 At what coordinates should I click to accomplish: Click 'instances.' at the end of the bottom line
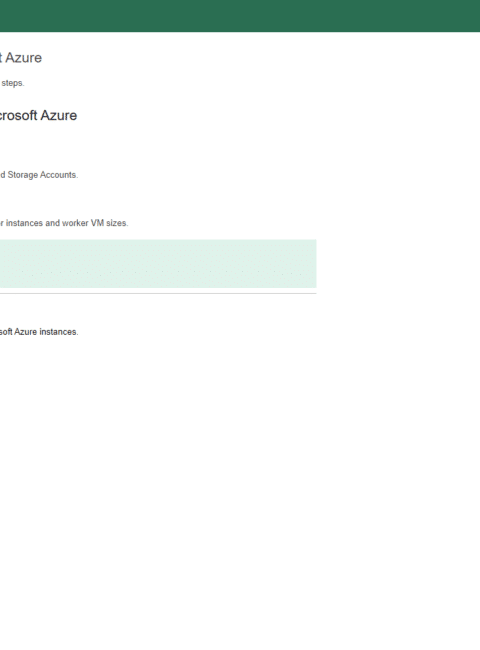click(x=58, y=332)
